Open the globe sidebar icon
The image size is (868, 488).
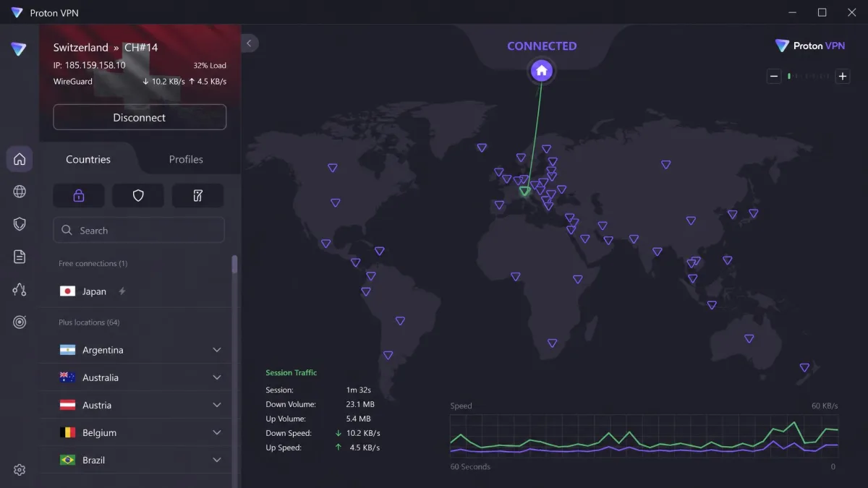(20, 192)
